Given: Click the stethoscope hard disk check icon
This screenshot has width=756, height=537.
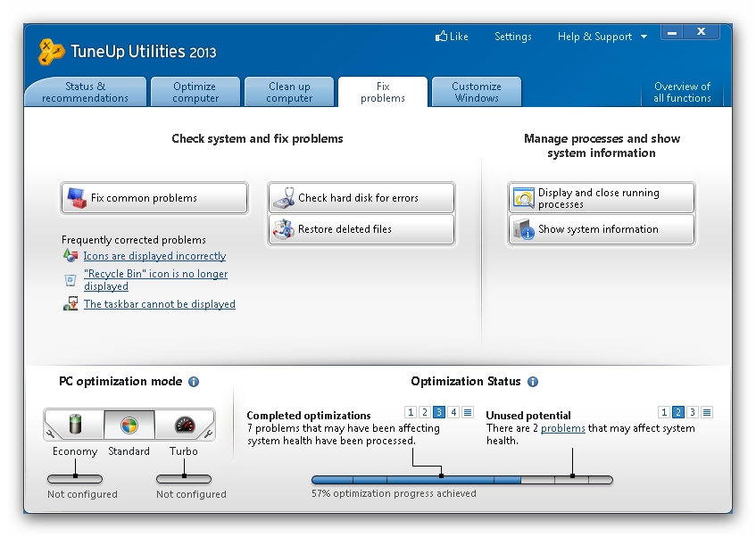Looking at the screenshot, I should click(284, 198).
